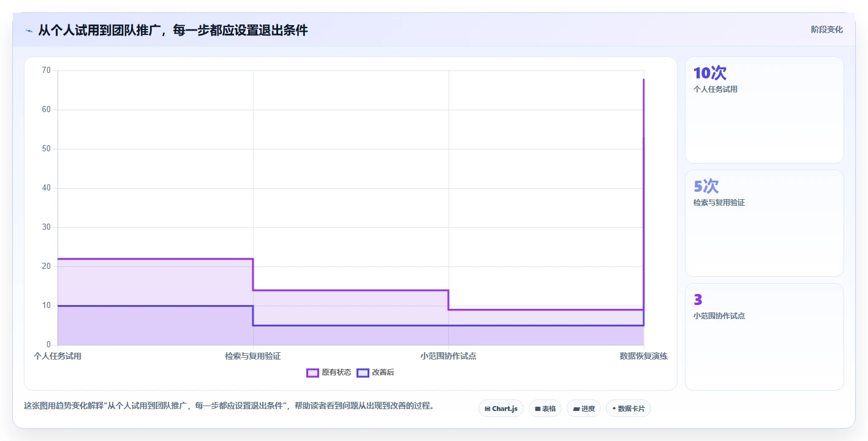868x441 pixels.
Task: Click the y-axis value 20
Action: [47, 266]
